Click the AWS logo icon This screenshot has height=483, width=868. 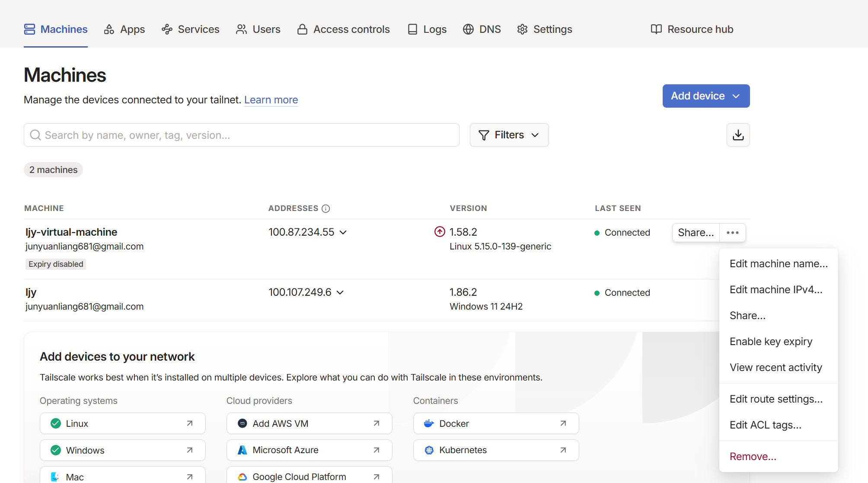click(x=243, y=423)
